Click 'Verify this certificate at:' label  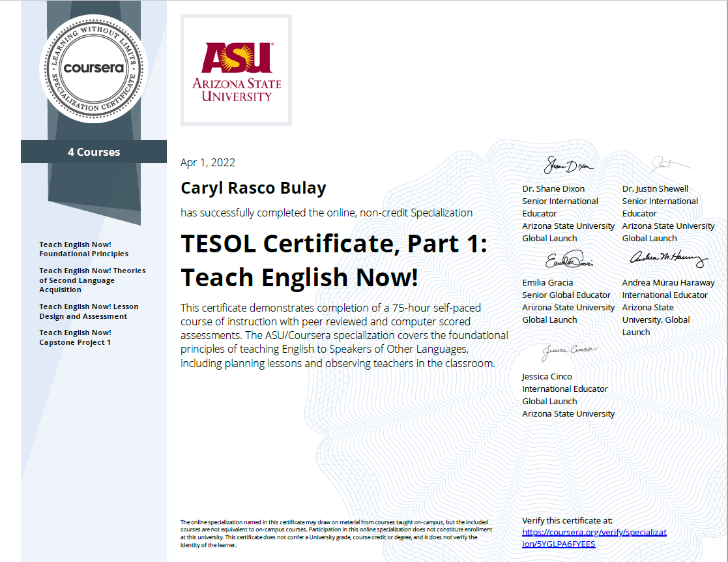(567, 520)
